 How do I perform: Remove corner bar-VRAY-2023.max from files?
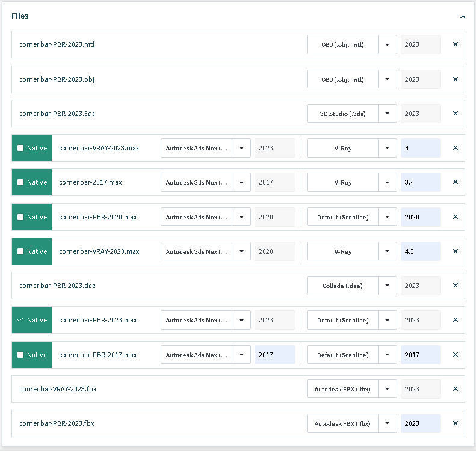tap(455, 148)
